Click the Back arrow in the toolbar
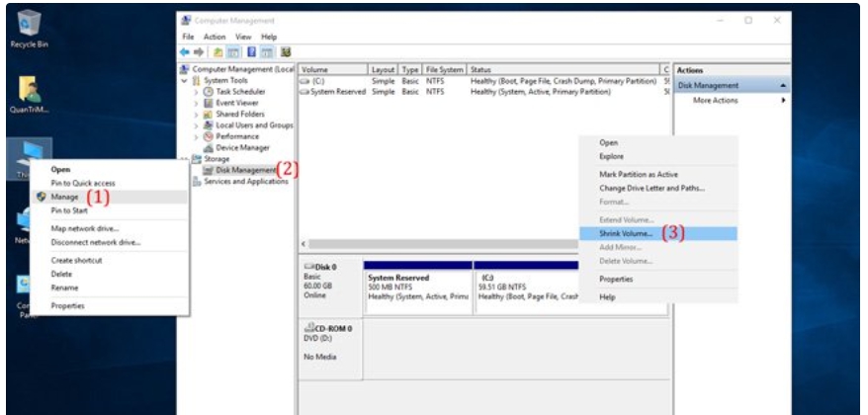 [184, 51]
